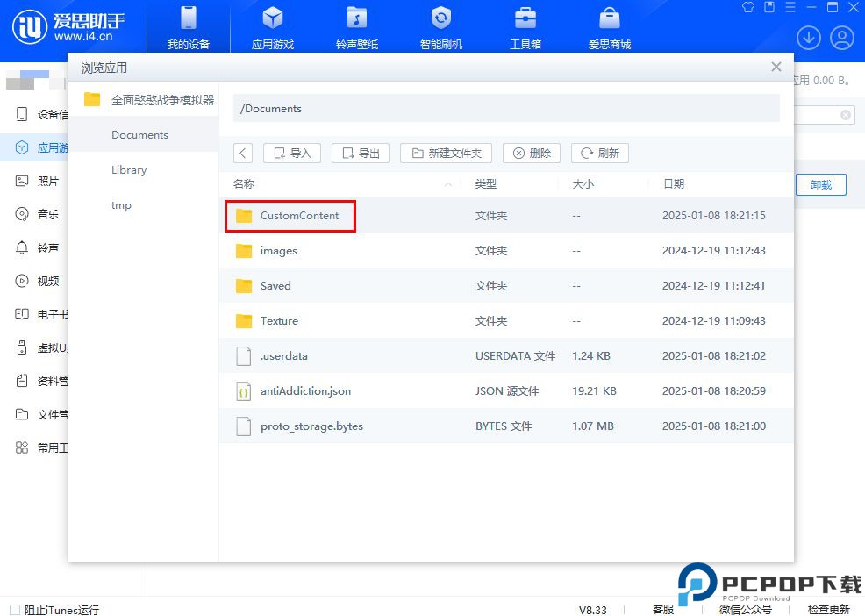Click the user account icon at top right
Image resolution: width=865 pixels, height=616 pixels.
pos(841,38)
